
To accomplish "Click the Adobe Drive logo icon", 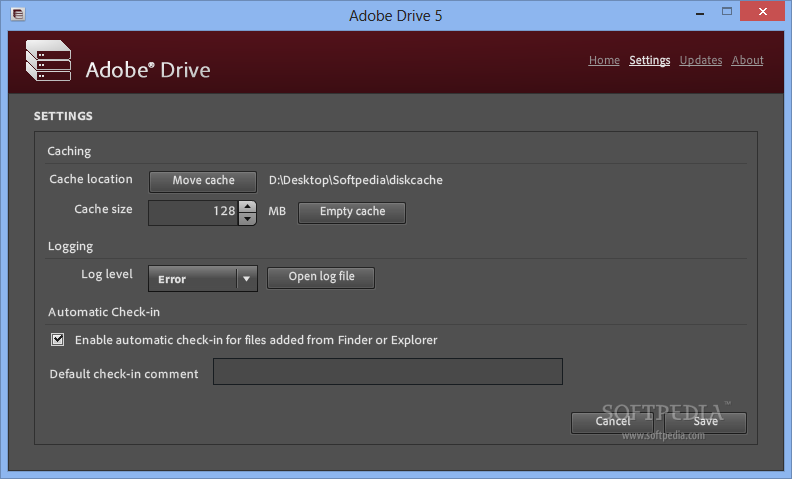I will coord(48,61).
